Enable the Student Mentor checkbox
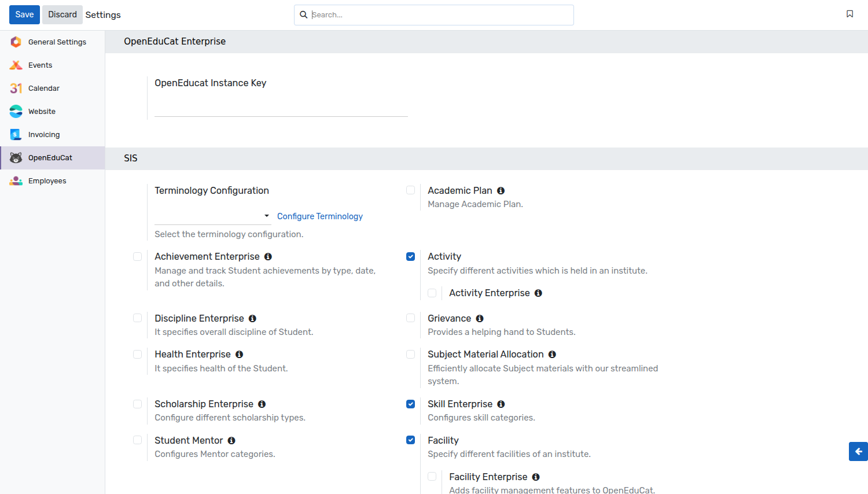 coord(138,440)
